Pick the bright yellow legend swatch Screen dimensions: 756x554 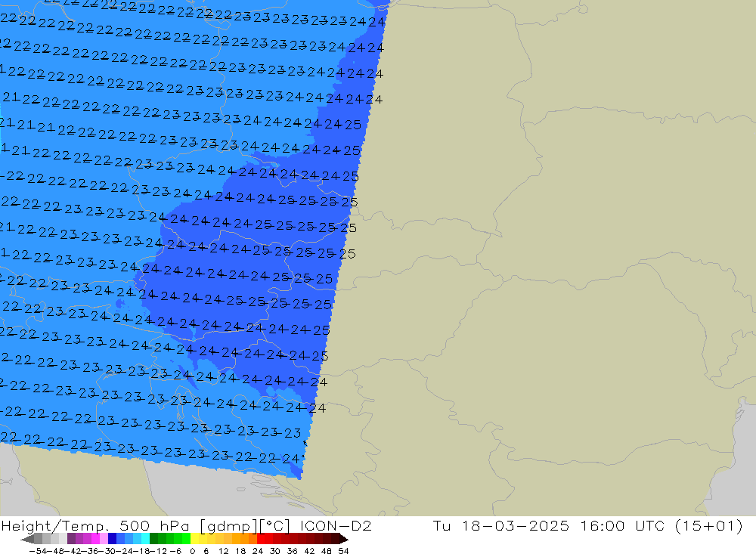tap(195, 539)
